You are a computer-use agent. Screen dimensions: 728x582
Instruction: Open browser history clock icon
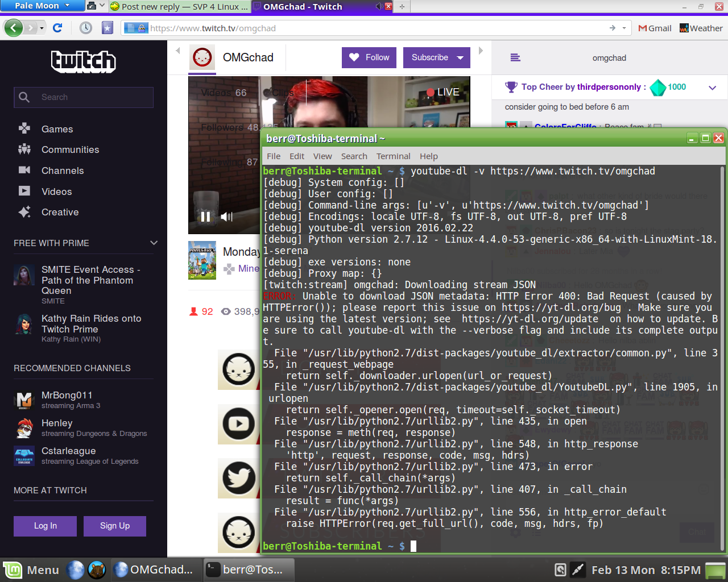[x=86, y=28]
